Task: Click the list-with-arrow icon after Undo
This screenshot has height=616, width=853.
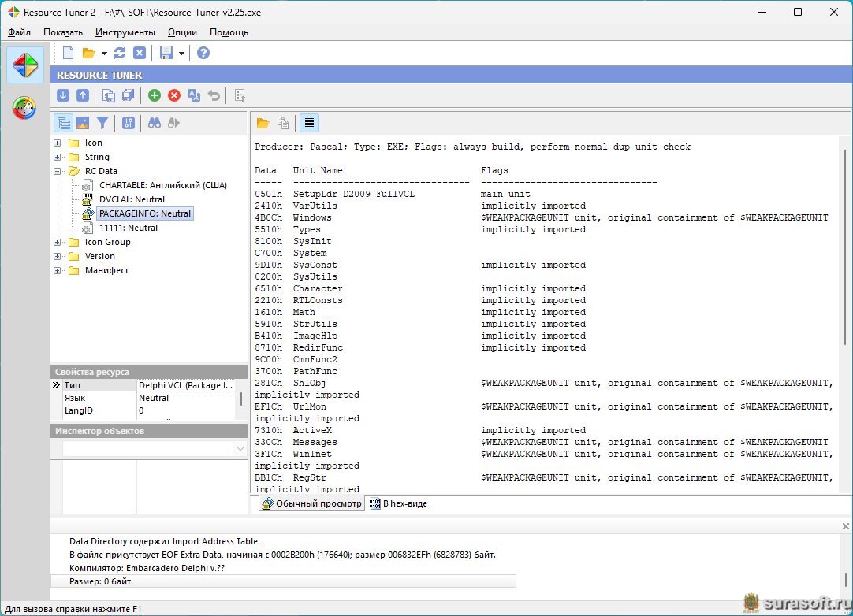Action: click(240, 95)
